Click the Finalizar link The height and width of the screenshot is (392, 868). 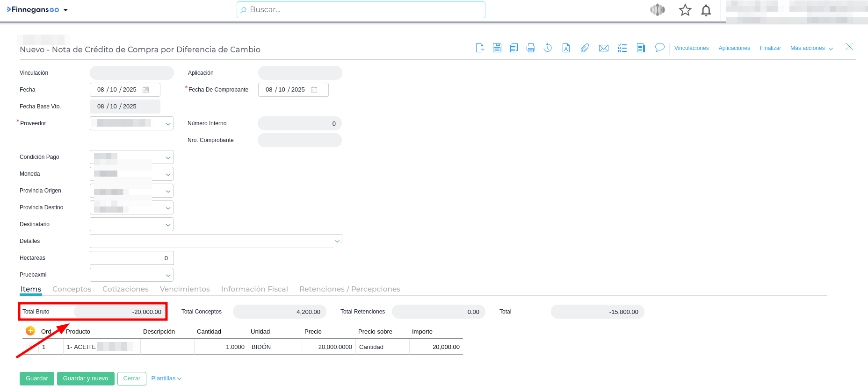point(770,48)
